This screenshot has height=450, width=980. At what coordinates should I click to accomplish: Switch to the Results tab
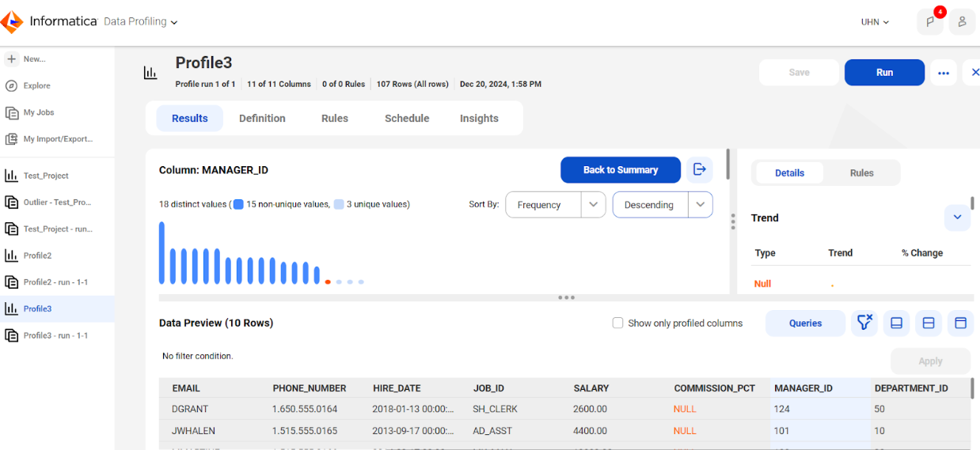[190, 119]
